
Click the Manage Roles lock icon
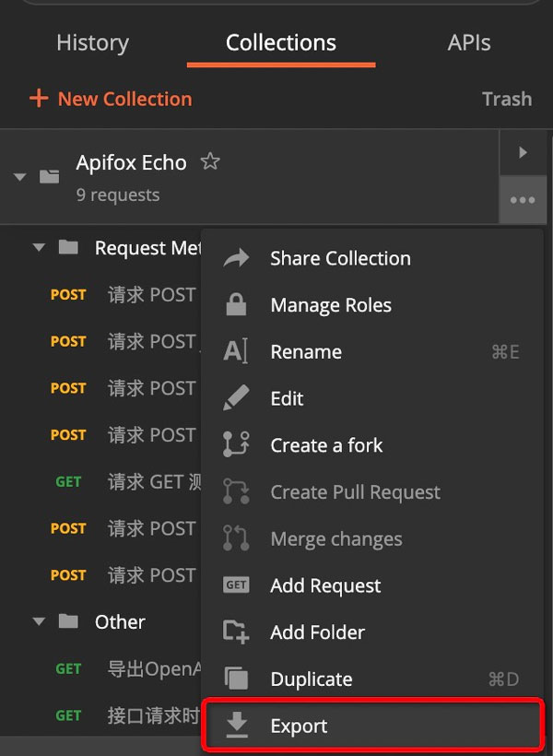tap(237, 305)
